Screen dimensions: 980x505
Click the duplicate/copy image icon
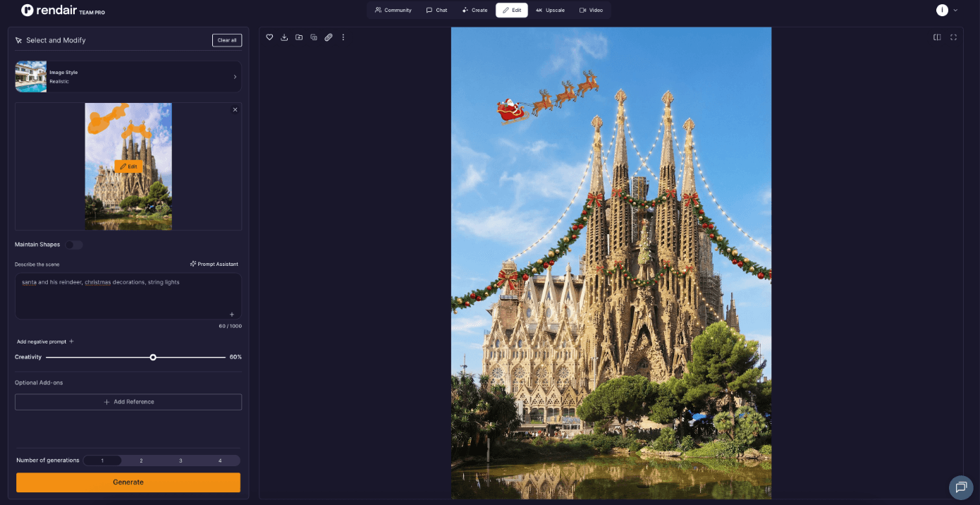(314, 37)
